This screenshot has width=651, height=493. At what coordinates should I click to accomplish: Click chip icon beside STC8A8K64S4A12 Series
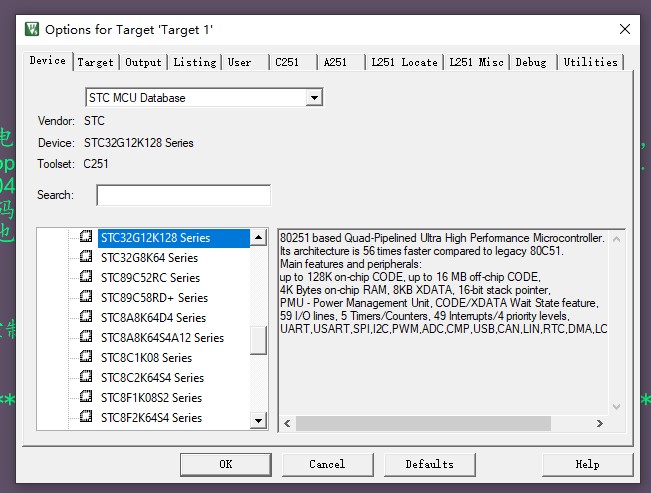click(86, 336)
